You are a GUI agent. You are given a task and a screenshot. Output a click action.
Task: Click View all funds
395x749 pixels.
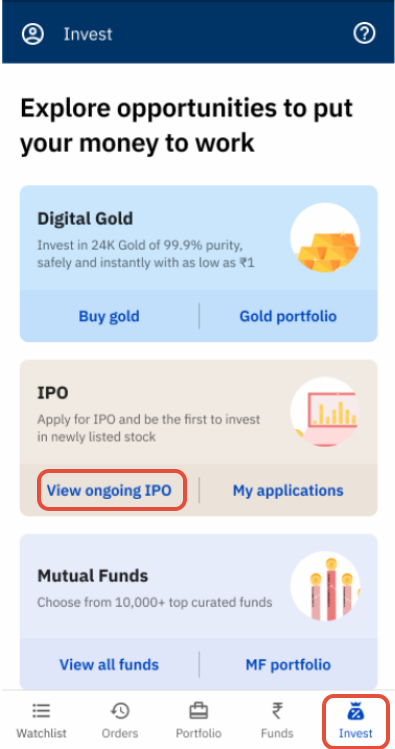click(109, 664)
